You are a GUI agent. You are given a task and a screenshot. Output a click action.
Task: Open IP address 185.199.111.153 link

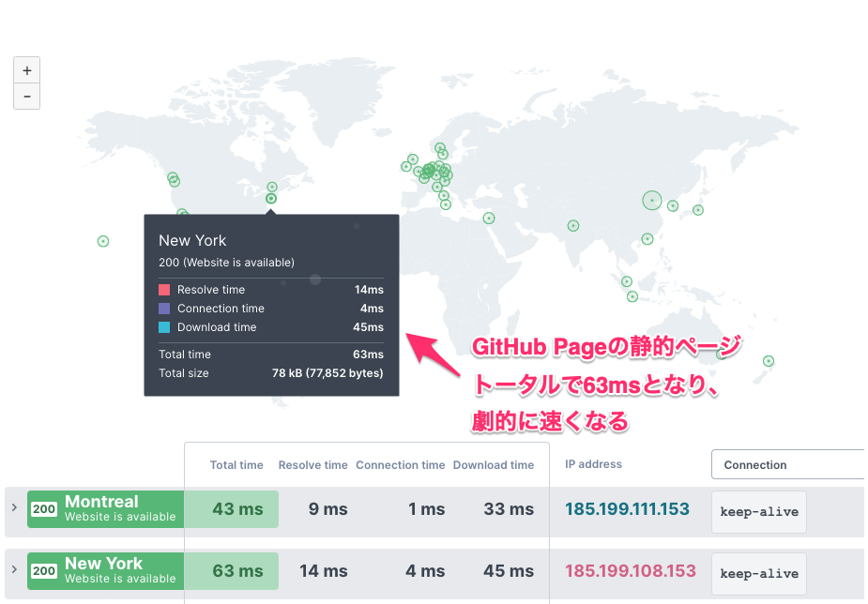coord(627,509)
